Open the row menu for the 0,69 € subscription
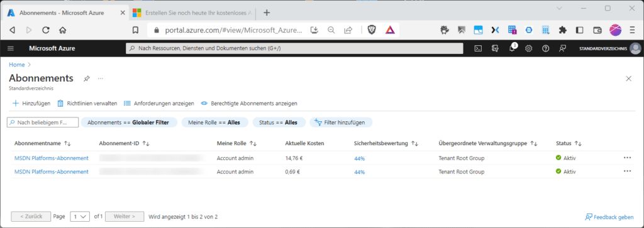Viewport: 644px width, 228px height. [627, 171]
